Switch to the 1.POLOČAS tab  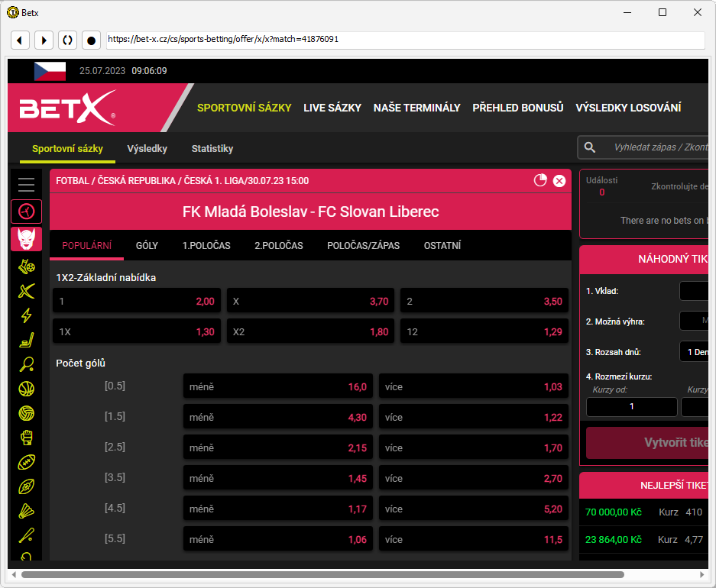(206, 245)
